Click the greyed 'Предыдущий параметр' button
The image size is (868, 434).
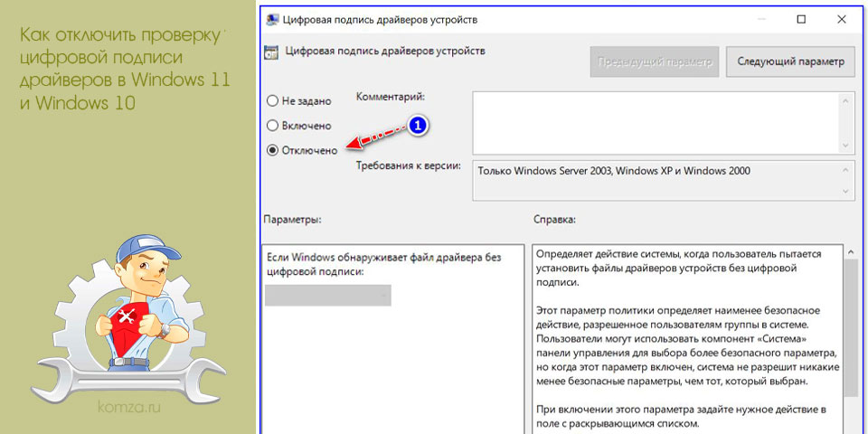click(655, 61)
